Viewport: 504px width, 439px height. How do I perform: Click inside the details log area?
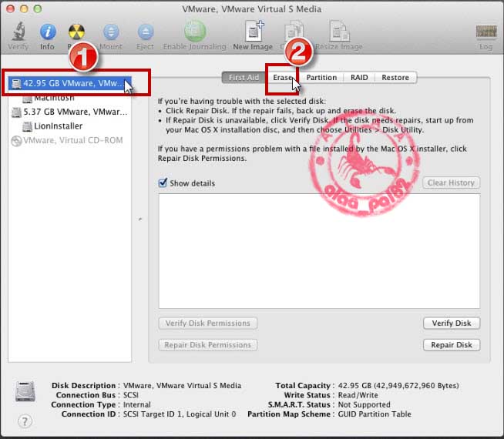[x=319, y=251]
